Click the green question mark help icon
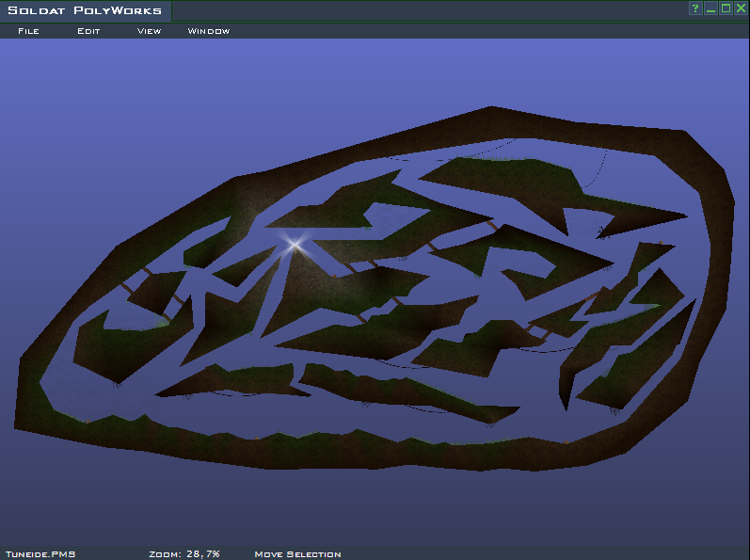Screen dimensions: 750x560 click(695, 8)
